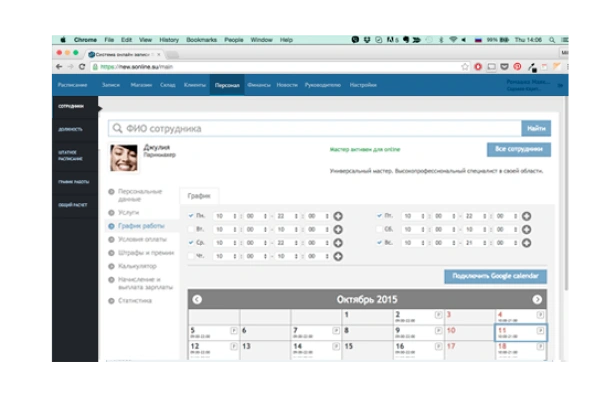Open Monday start hour dropdown

click(x=226, y=216)
